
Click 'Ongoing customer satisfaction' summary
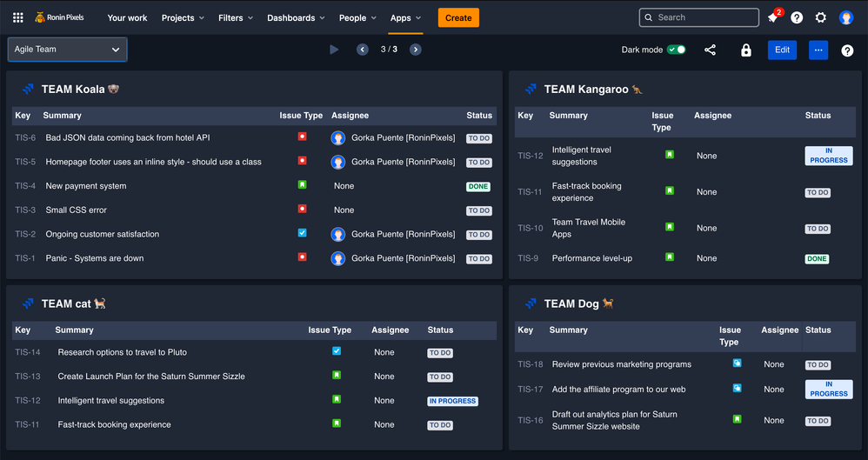point(103,234)
